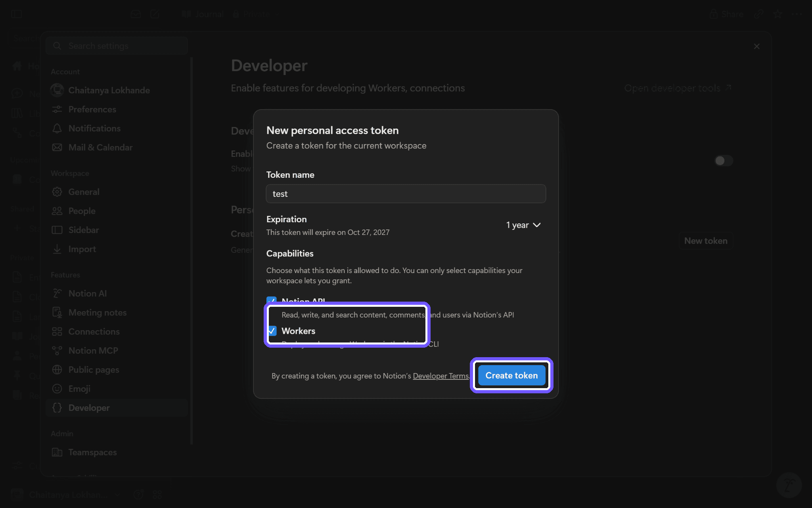Viewport: 812px width, 508px height.
Task: Click the Journal page breadcrumb
Action: coord(203,14)
